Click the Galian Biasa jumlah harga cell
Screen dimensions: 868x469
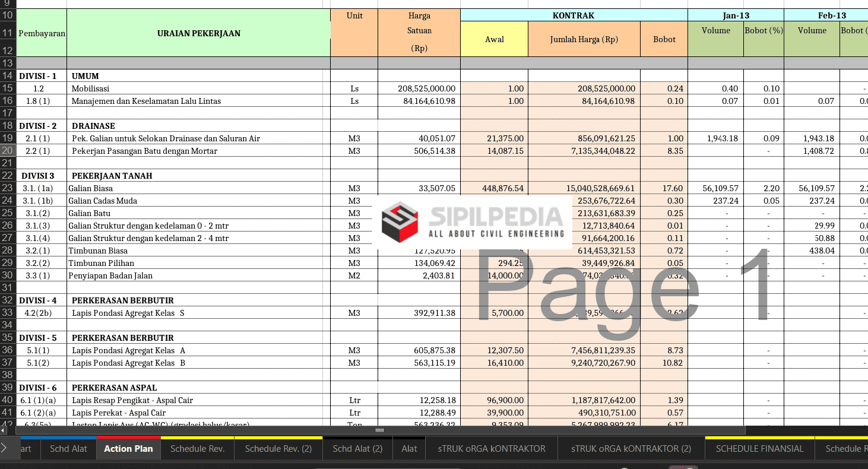coord(584,188)
